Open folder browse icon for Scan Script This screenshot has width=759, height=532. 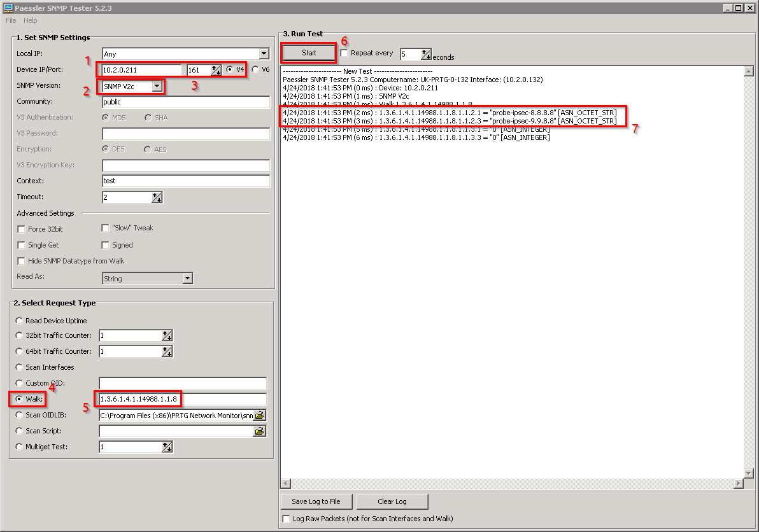coord(260,431)
